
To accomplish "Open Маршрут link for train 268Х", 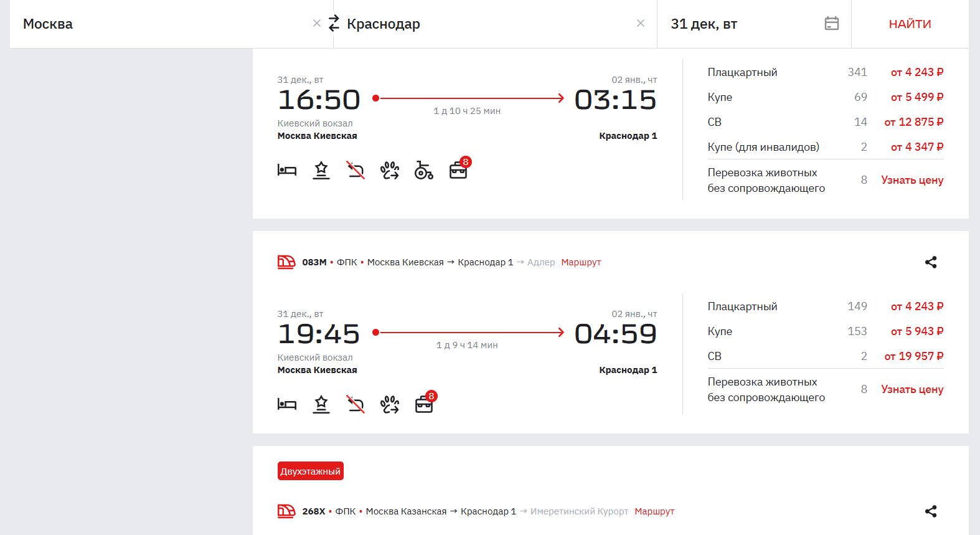I will tap(654, 511).
